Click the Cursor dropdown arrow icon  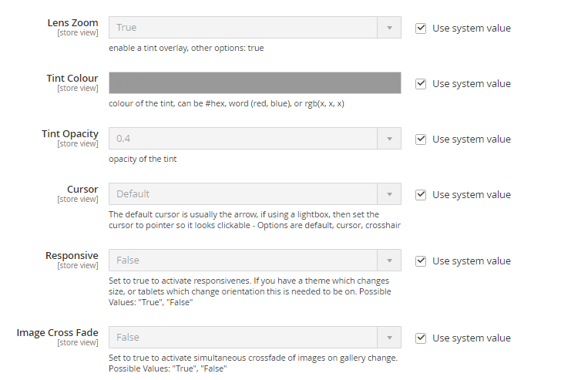pyautogui.click(x=389, y=194)
